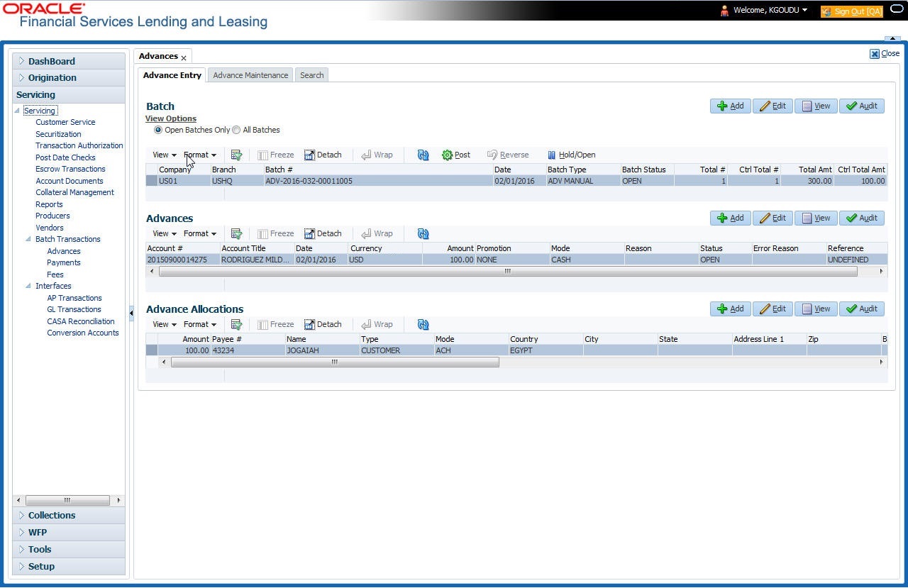Click Wrap in the Advances toolbar
Viewport: 908px width, 588px height.
377,233
